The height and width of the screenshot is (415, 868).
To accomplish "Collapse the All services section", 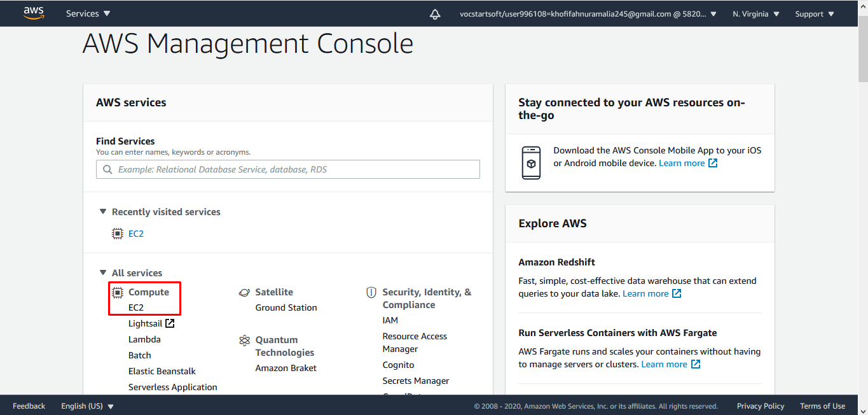I will click(x=103, y=273).
